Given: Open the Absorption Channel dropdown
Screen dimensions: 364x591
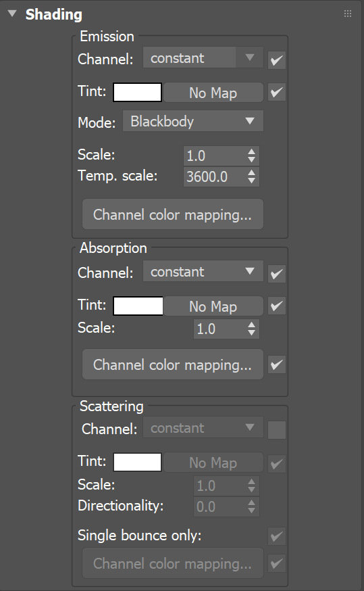Looking at the screenshot, I should 203,271.
